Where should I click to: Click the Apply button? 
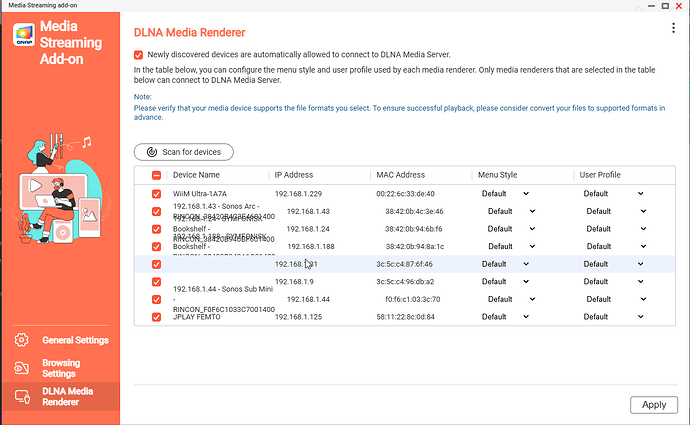pos(653,405)
